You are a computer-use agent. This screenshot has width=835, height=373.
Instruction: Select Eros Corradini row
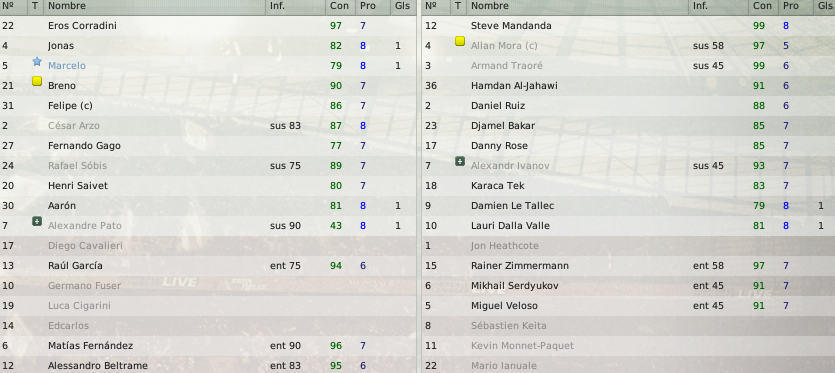(x=208, y=26)
